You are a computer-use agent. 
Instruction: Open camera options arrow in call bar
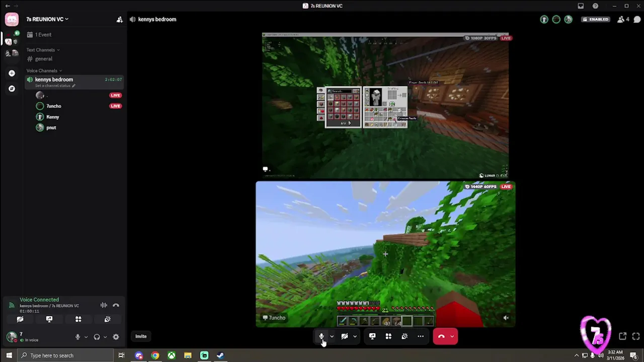355,336
